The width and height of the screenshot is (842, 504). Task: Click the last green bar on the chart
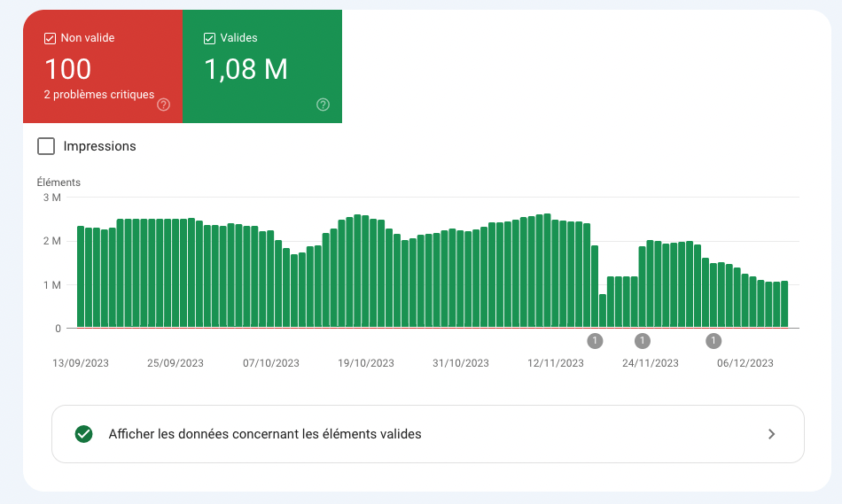pyautogui.click(x=784, y=304)
